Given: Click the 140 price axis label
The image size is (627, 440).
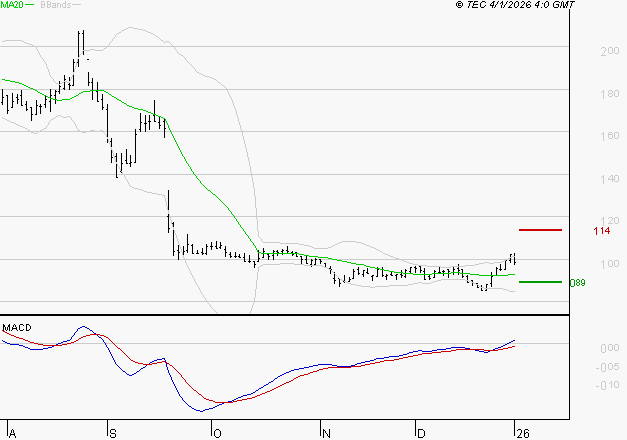Looking at the screenshot, I should pyautogui.click(x=609, y=179).
